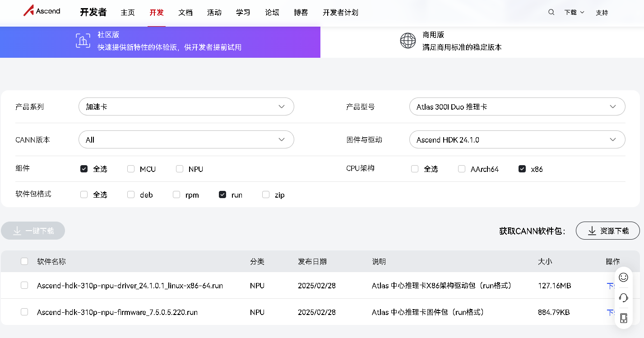Click the 开发者 heading link
This screenshot has height=338, width=644.
[x=93, y=12]
